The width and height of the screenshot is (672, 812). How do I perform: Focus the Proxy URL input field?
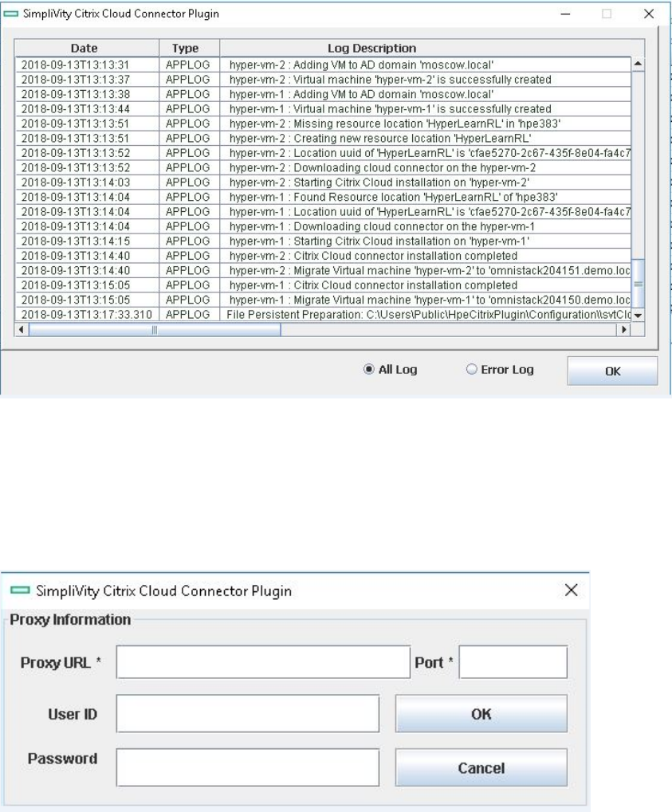(x=263, y=662)
